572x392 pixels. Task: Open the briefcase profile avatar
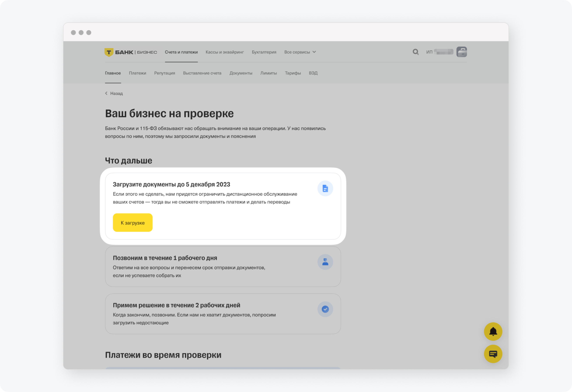461,52
